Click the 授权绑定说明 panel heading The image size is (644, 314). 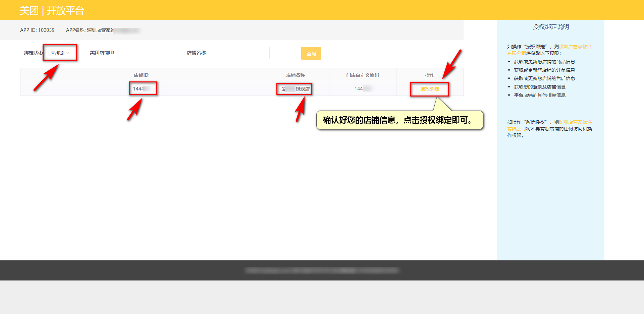click(550, 27)
